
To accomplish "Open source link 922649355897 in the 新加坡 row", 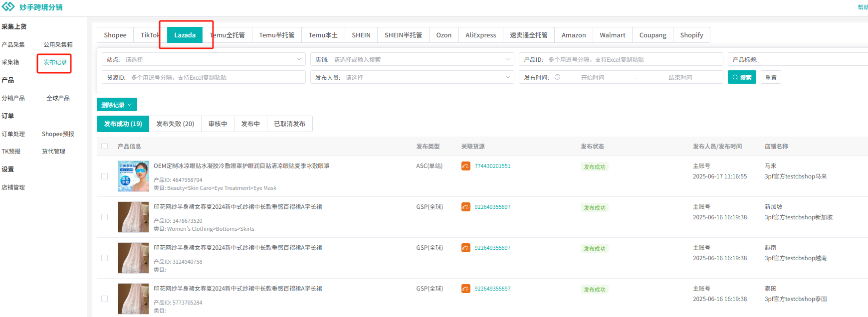I will 492,207.
